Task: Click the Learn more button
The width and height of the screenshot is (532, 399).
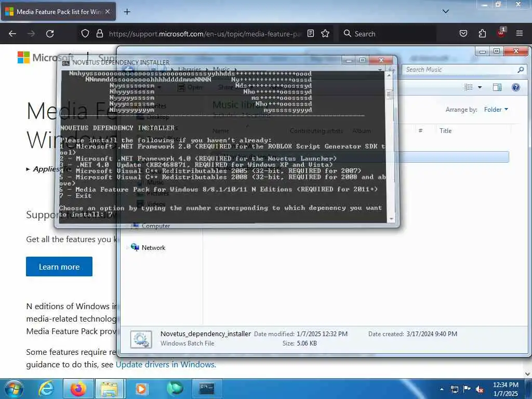Action: pyautogui.click(x=59, y=267)
